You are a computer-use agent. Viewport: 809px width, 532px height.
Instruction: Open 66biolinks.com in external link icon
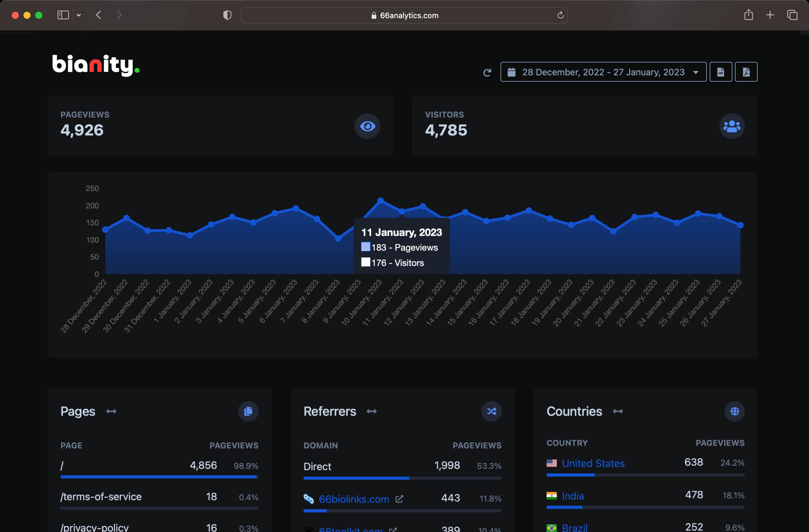pyautogui.click(x=399, y=499)
